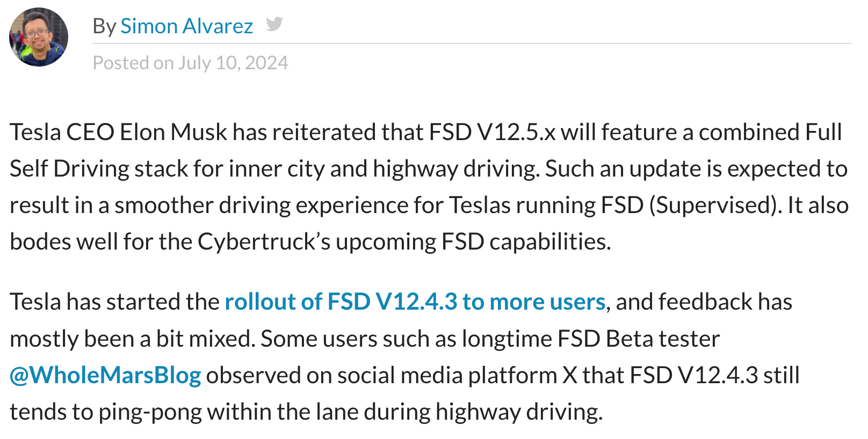The height and width of the screenshot is (439, 868).
Task: Visit the @WholeMarsBlog link
Action: coord(105,375)
